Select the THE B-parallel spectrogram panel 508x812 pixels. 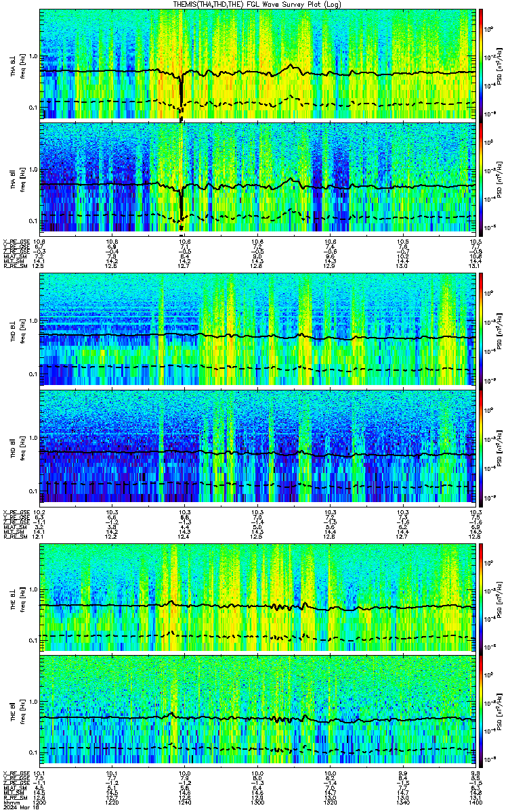tap(256, 710)
